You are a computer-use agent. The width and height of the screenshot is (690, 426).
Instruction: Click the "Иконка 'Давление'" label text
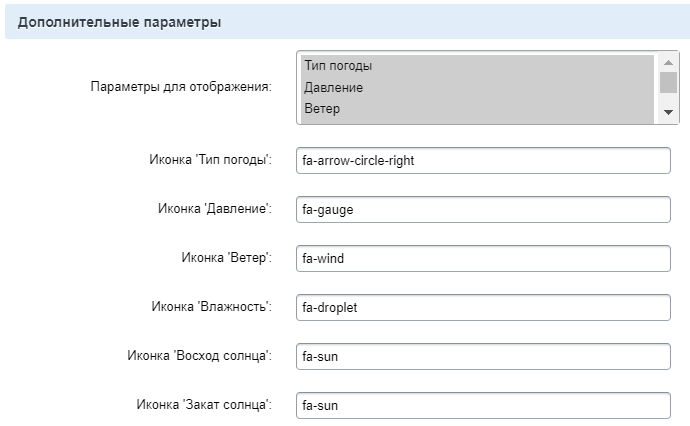point(215,210)
